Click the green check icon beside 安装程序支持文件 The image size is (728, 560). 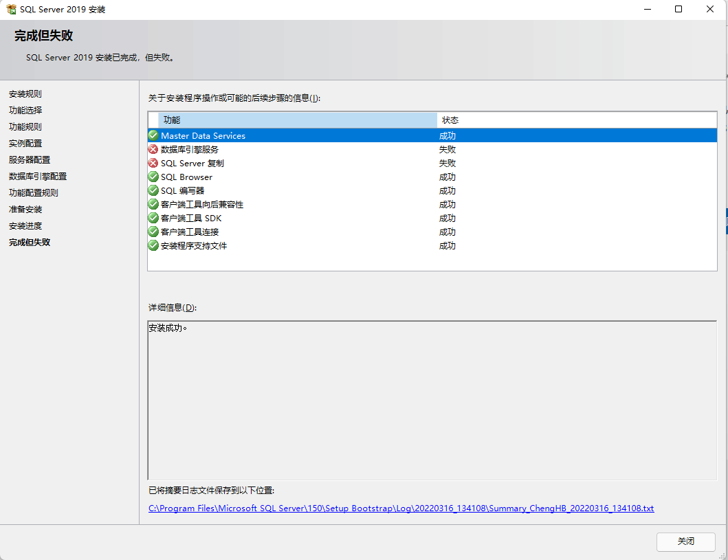point(153,245)
